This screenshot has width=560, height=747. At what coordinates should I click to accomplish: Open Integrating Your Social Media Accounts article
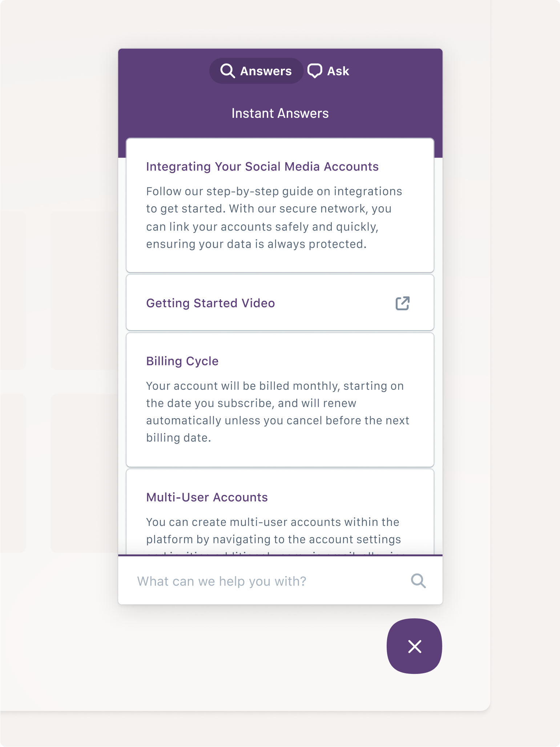(262, 167)
